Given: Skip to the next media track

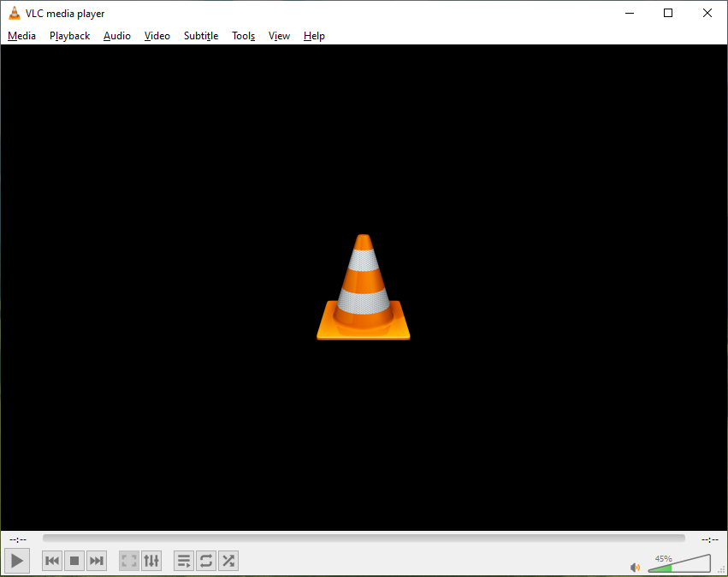Looking at the screenshot, I should click(x=97, y=561).
